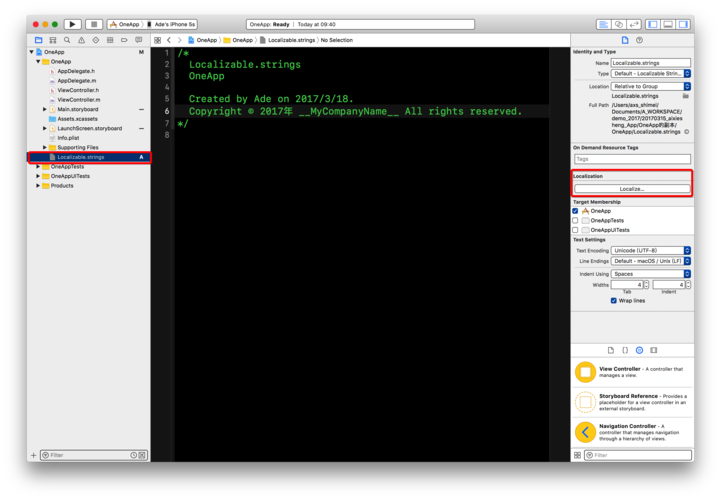Open ViewController.m in navigator
Screen dimensions: 721x500
(79, 100)
